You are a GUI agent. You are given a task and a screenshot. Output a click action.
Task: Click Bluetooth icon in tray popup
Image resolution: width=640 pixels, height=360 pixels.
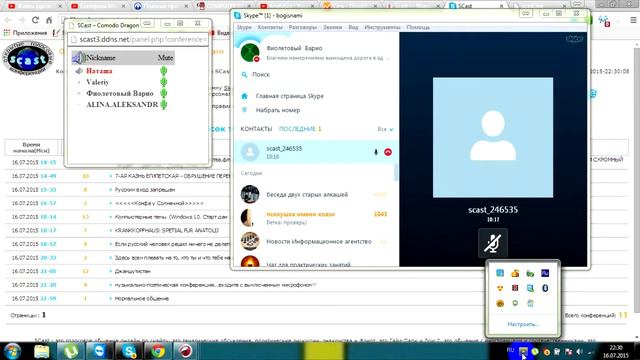pyautogui.click(x=545, y=288)
